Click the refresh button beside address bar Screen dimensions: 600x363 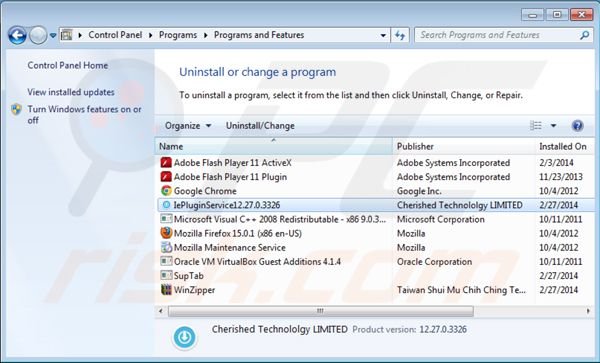pyautogui.click(x=400, y=35)
